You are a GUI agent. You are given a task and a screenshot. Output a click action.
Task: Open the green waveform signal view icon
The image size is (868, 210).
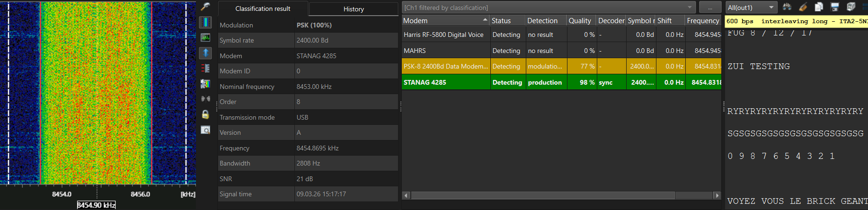(x=205, y=37)
